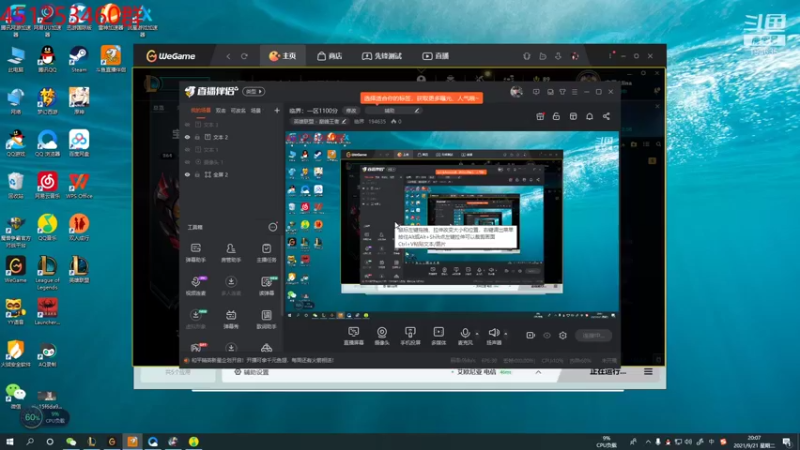Click the orange tag suggestion banner
The image size is (800, 450).
pos(421,98)
